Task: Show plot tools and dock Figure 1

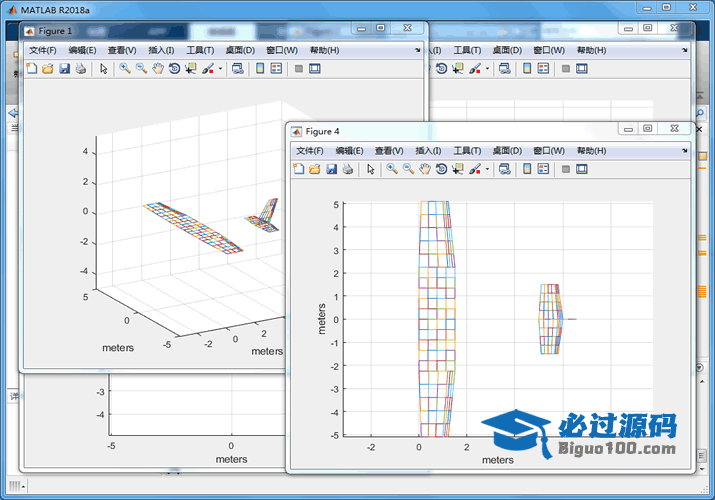Action: (315, 69)
